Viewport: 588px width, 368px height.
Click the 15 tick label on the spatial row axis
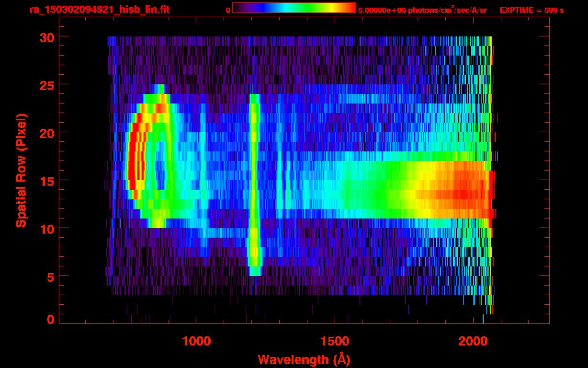pyautogui.click(x=47, y=181)
